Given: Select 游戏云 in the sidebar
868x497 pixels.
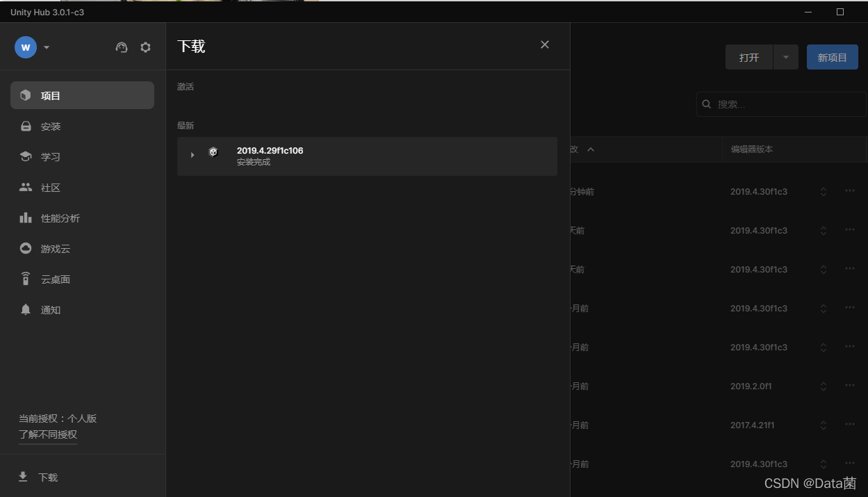Looking at the screenshot, I should click(82, 248).
